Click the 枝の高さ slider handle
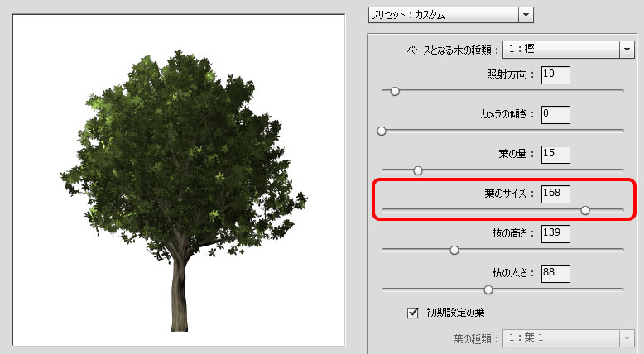 pos(454,251)
